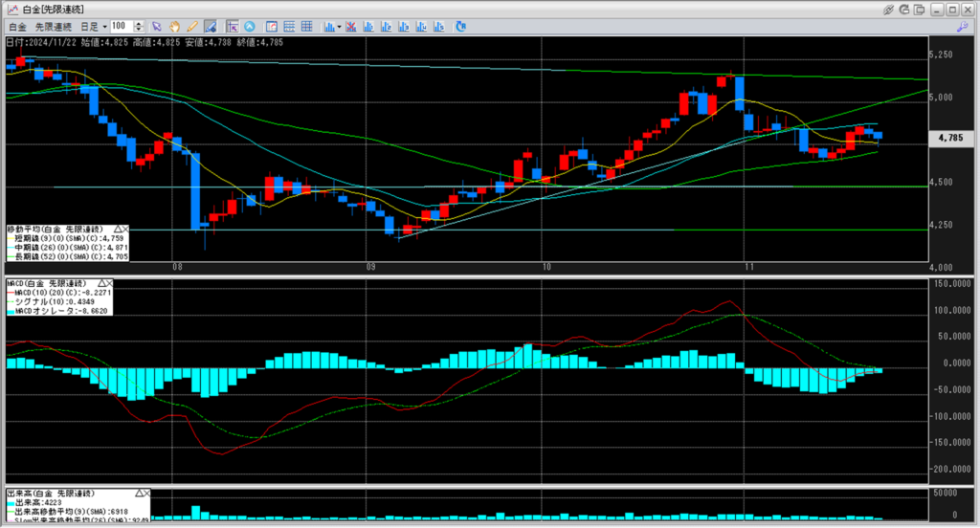
Task: Toggle the highlighted line eraser tool button
Action: [211, 26]
